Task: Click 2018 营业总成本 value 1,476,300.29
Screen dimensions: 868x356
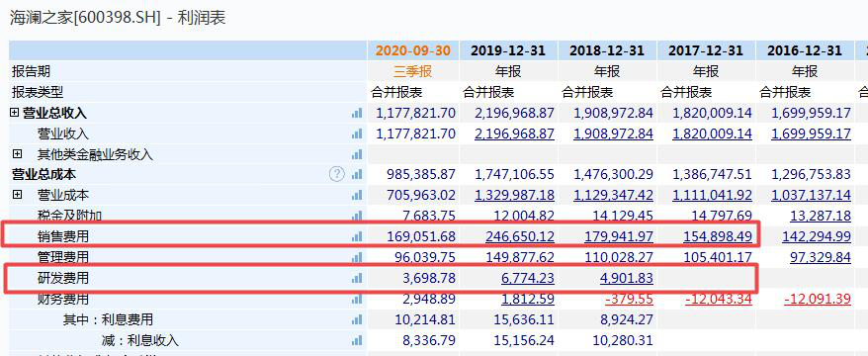Action: (x=613, y=174)
